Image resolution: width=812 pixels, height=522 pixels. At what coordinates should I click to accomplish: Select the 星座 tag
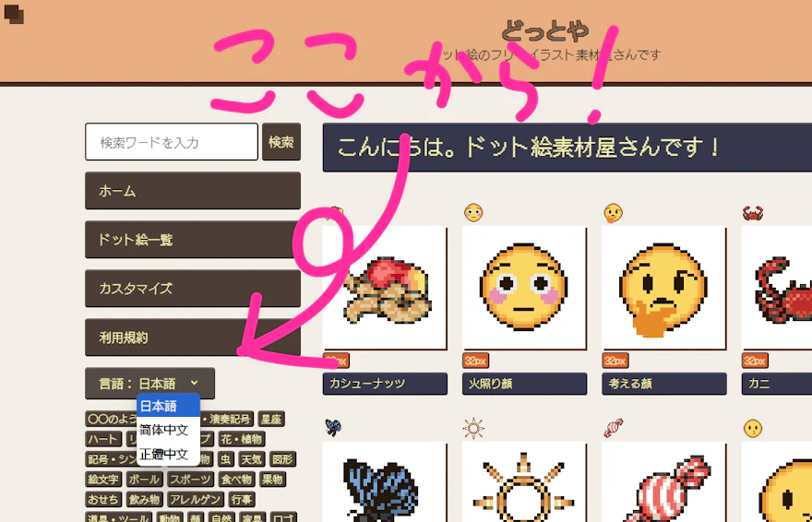pyautogui.click(x=271, y=419)
